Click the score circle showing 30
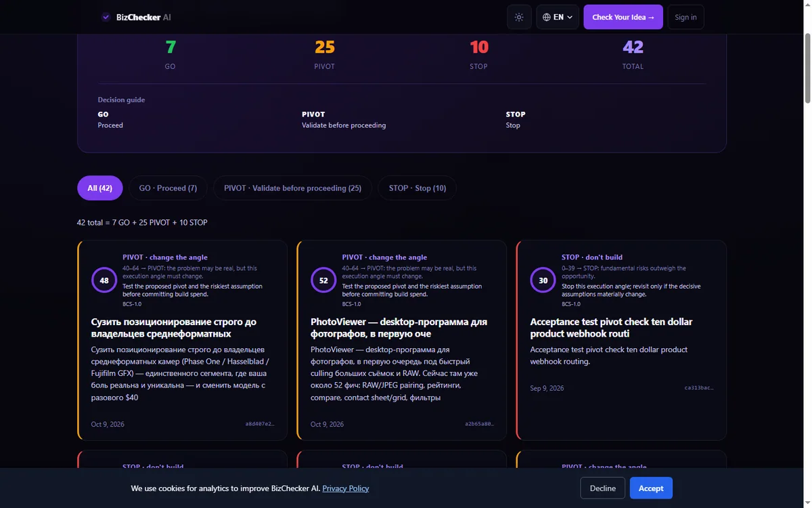 coord(543,280)
